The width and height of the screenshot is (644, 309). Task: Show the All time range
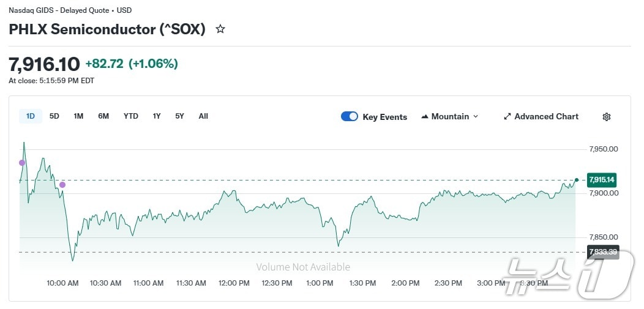(203, 116)
